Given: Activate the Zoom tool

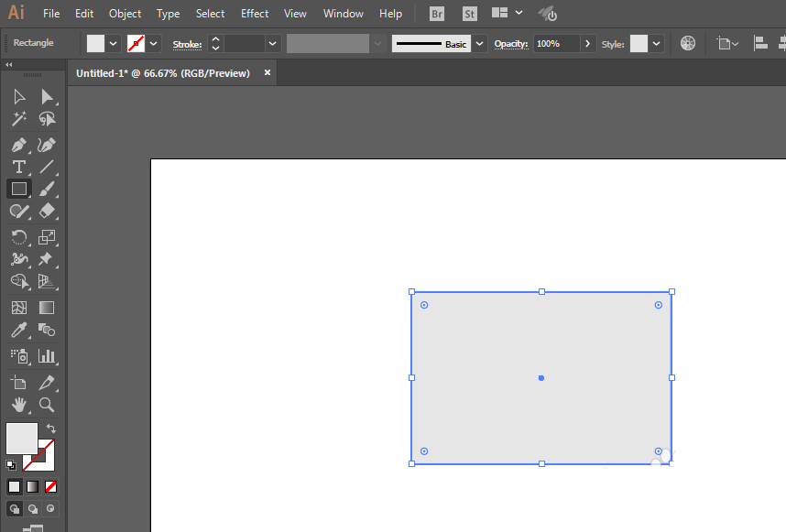Looking at the screenshot, I should tap(47, 404).
